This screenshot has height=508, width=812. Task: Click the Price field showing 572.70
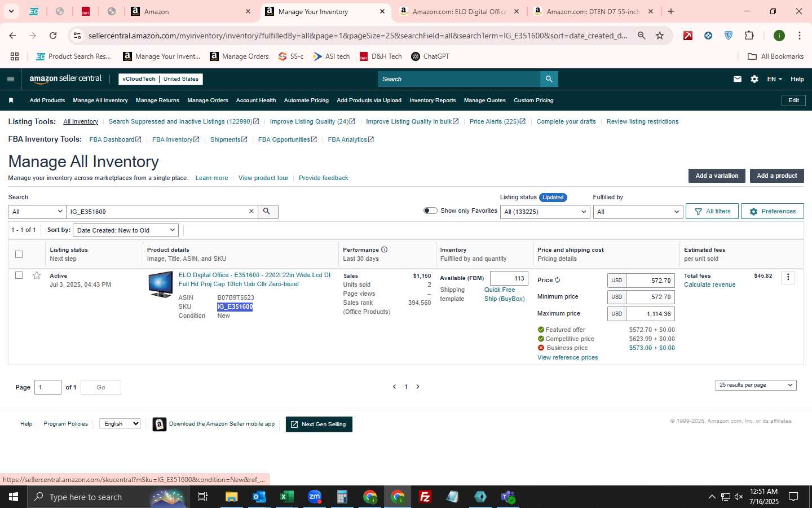(650, 281)
